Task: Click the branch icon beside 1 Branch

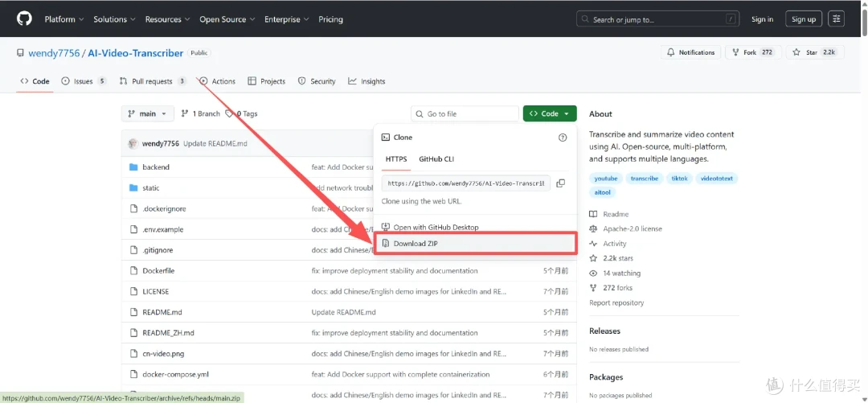Action: (x=185, y=113)
